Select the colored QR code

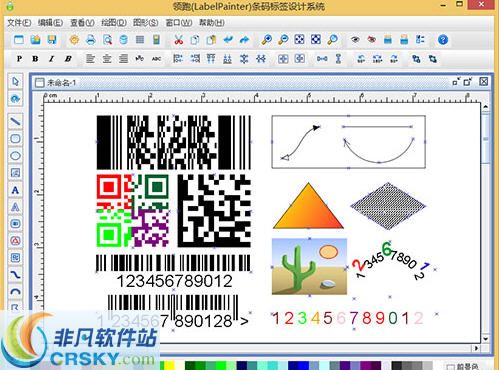coord(133,211)
